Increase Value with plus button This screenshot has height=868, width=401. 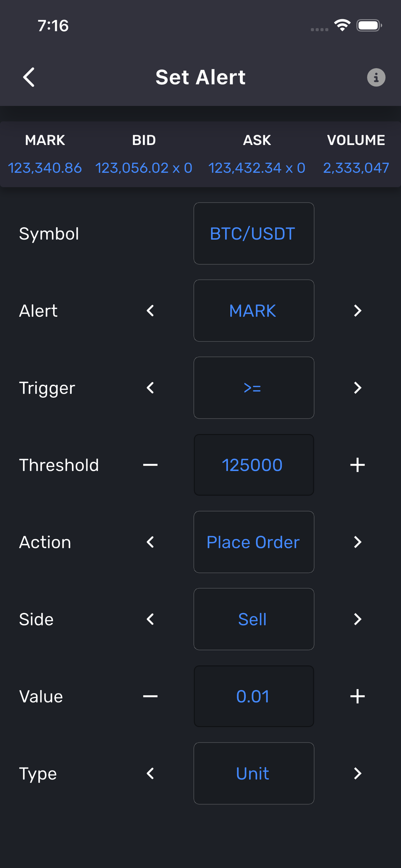(x=357, y=696)
